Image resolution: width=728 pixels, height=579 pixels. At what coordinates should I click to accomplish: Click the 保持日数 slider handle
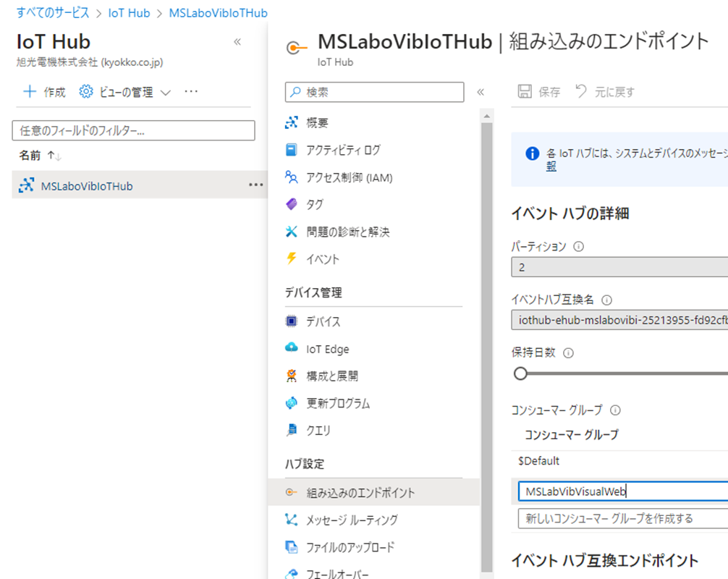tap(520, 373)
